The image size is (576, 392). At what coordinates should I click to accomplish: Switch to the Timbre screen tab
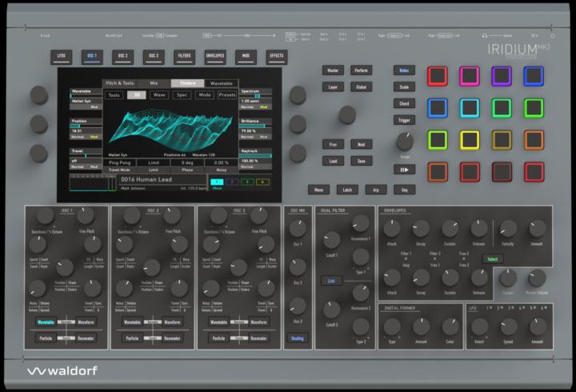[187, 83]
